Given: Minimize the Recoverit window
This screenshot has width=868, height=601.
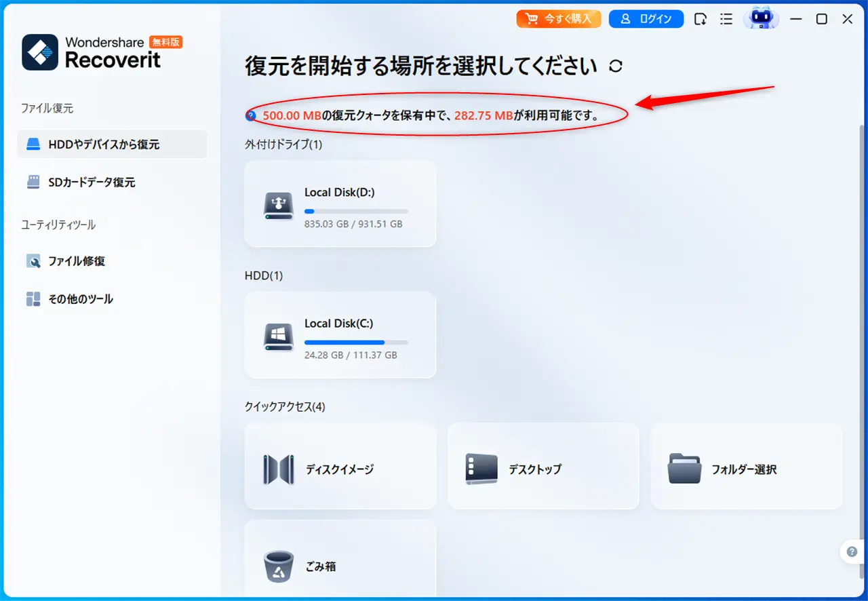Looking at the screenshot, I should click(796, 19).
